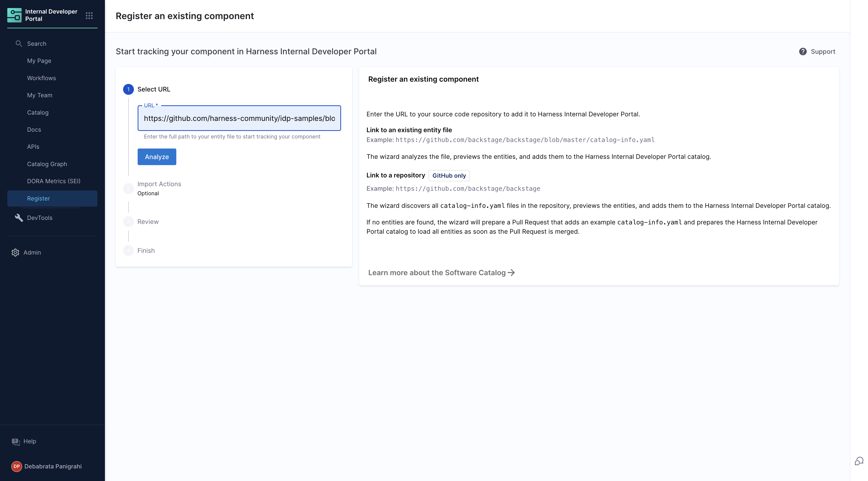Open the headset assistant icon at bottom right
The height and width of the screenshot is (481, 868).
859,461
